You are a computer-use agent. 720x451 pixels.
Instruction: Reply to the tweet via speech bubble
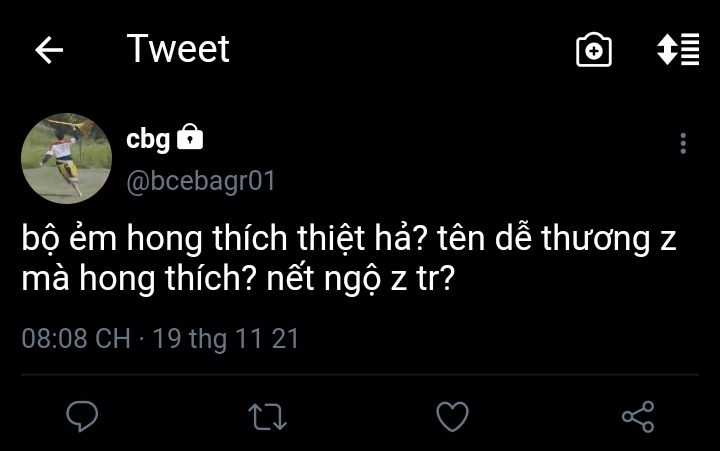coord(82,415)
